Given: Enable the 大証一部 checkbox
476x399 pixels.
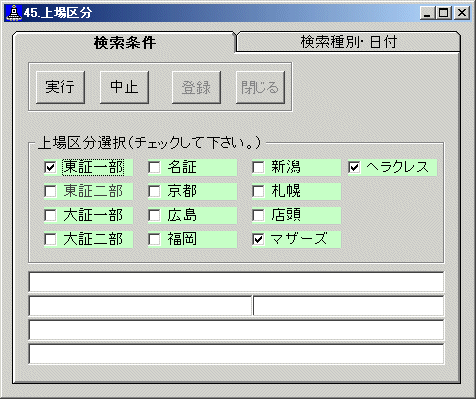Looking at the screenshot, I should [50, 215].
